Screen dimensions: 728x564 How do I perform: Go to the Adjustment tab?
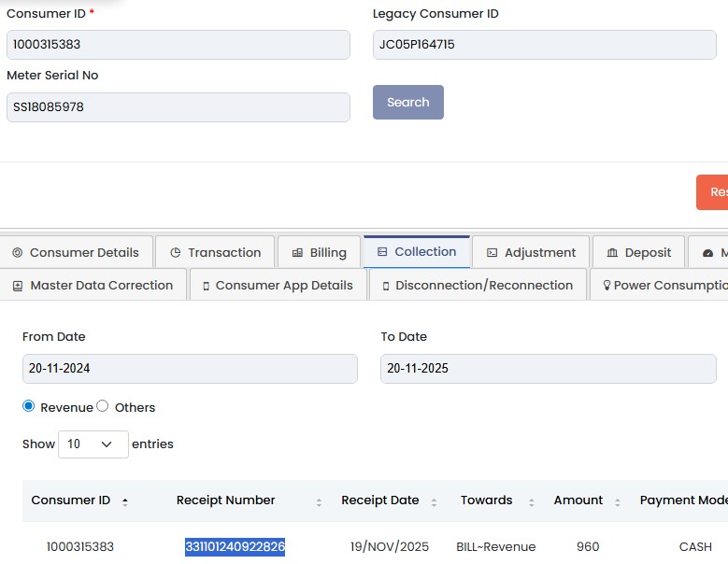click(531, 252)
